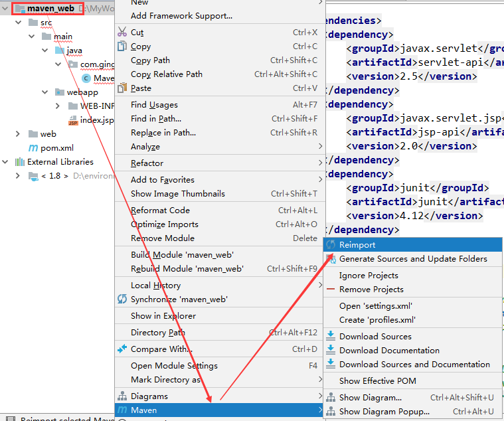Choose Reformat Code
The height and width of the screenshot is (421, 504).
[x=220, y=210]
